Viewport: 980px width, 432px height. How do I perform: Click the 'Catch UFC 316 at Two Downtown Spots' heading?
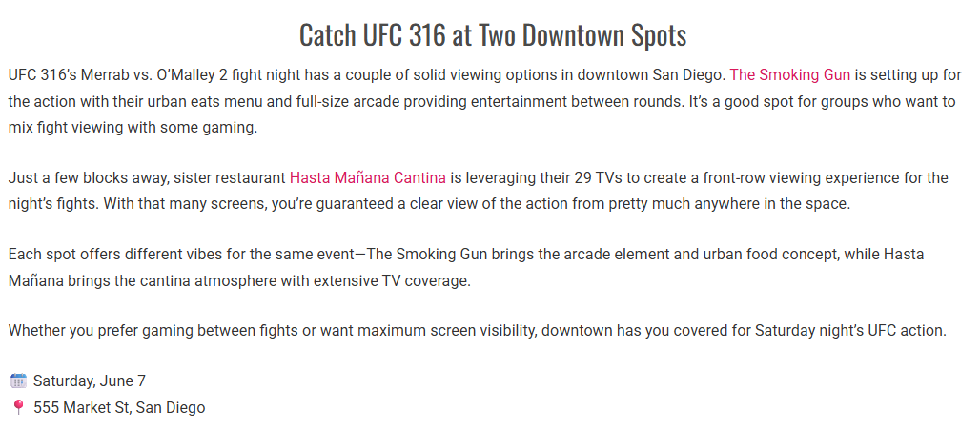coord(493,34)
